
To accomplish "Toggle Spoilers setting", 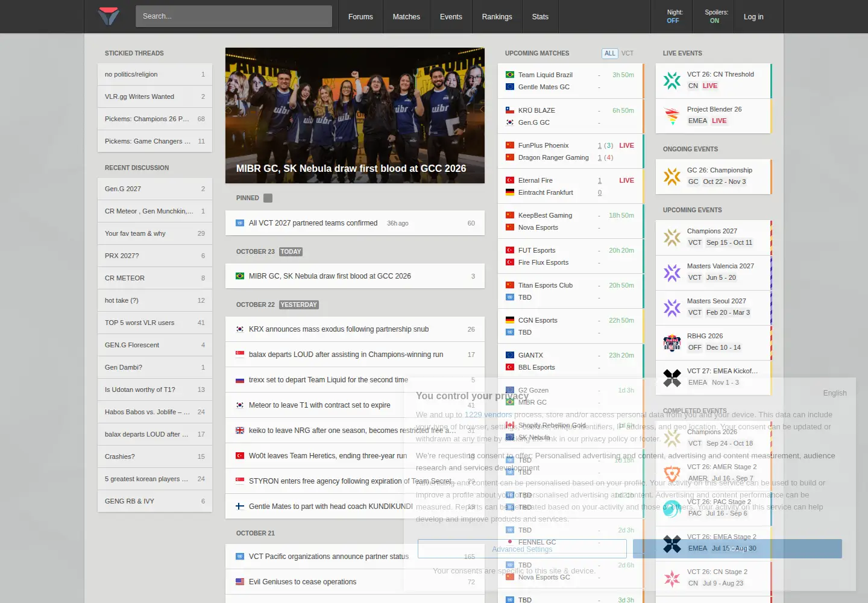I will click(x=715, y=16).
